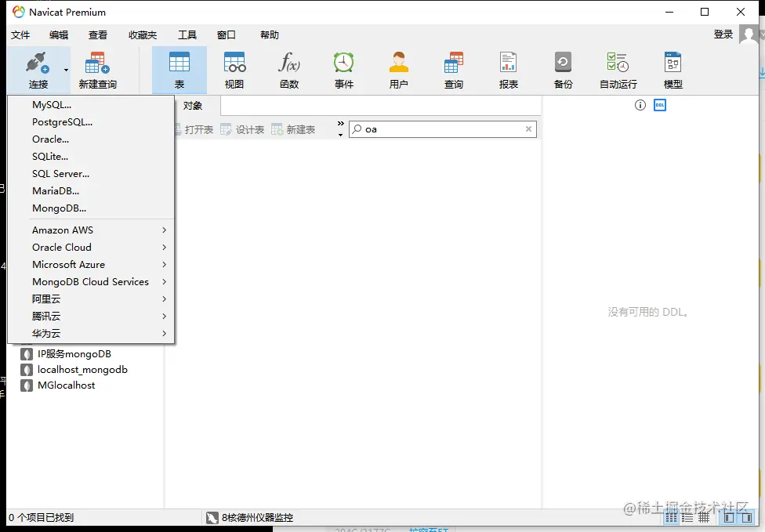Open the 文件 menu
The width and height of the screenshot is (765, 532).
click(x=20, y=34)
